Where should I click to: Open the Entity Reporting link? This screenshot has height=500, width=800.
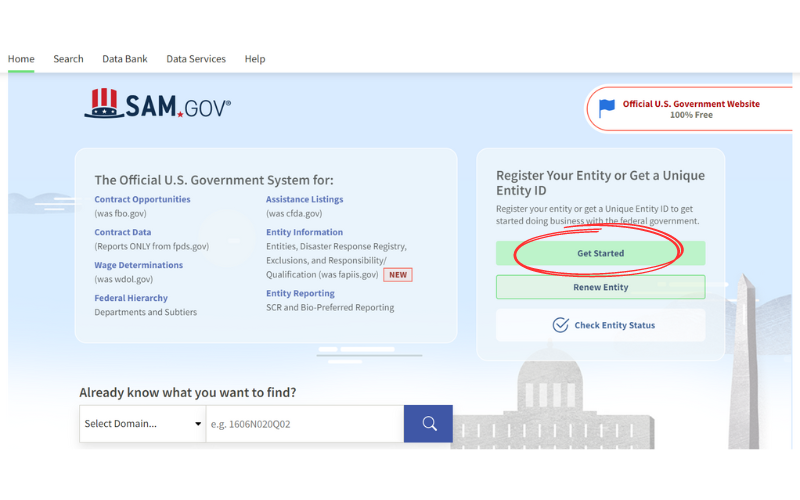point(300,293)
